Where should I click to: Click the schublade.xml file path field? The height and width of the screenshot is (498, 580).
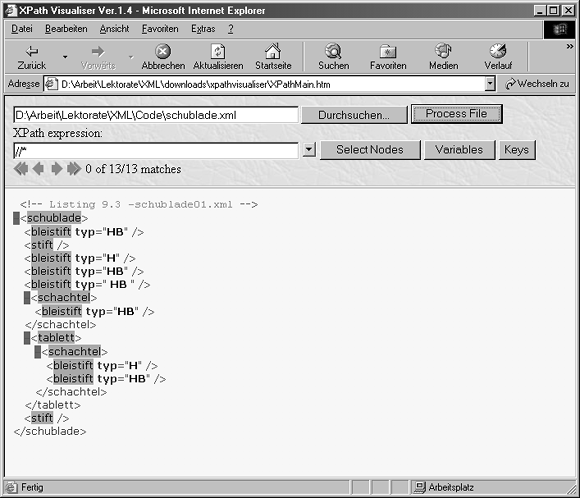156,115
